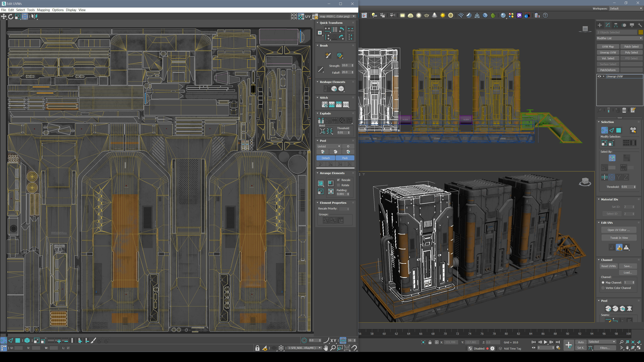Select the Freeform Mode tool
The image size is (644, 362).
pyautogui.click(x=25, y=16)
